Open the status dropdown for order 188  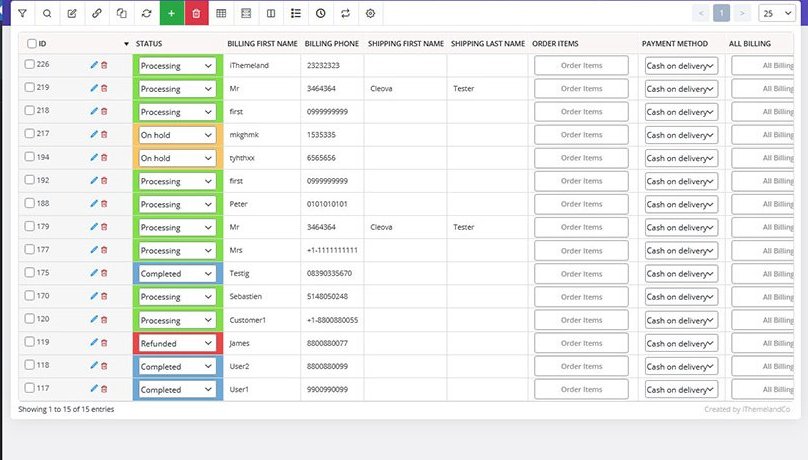coord(177,205)
